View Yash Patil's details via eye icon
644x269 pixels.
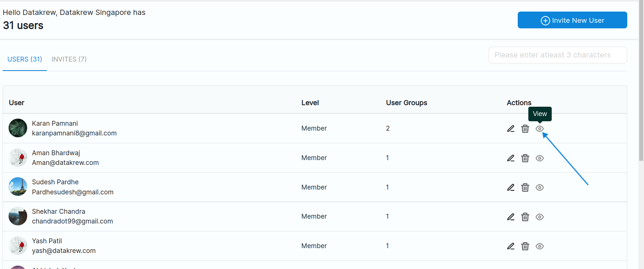click(540, 246)
